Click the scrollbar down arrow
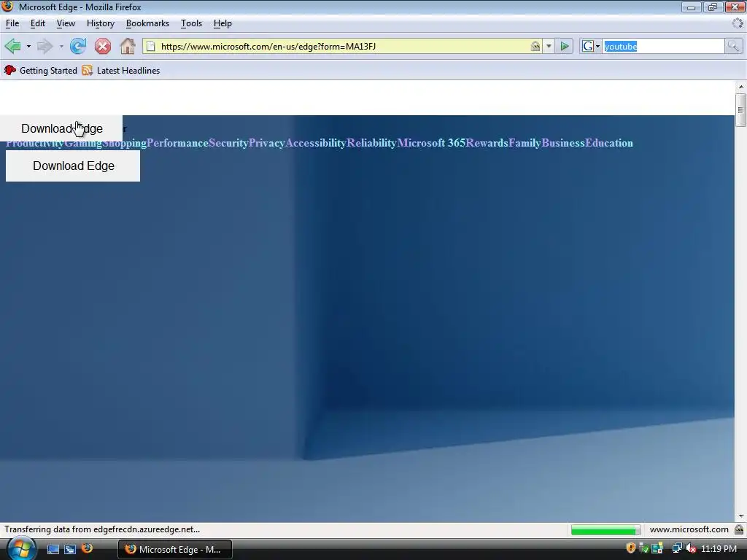Image resolution: width=747 pixels, height=560 pixels. coord(740,517)
